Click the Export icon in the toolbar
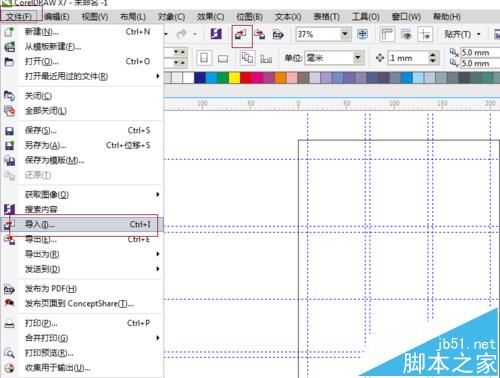The height and width of the screenshot is (378, 500). click(x=260, y=34)
